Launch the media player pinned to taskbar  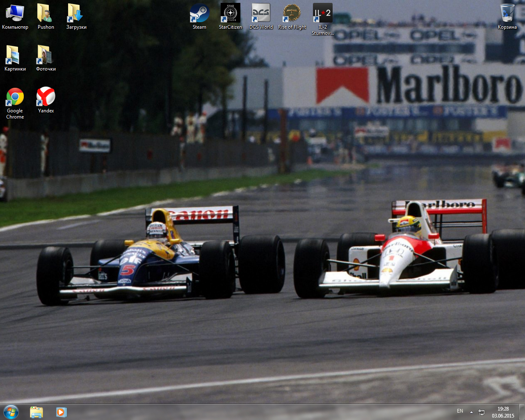point(61,412)
